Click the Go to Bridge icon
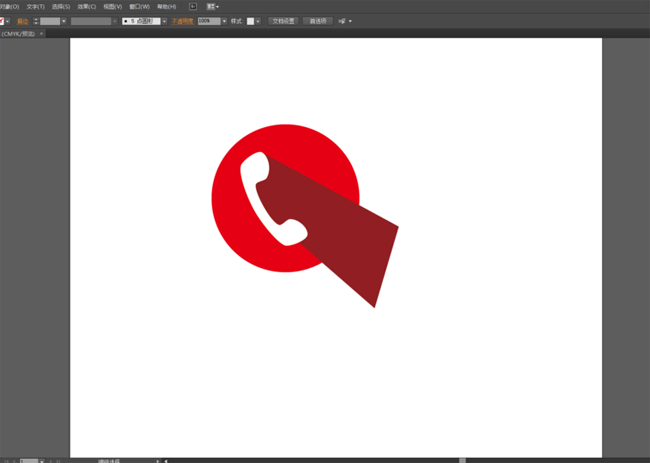 [193, 6]
